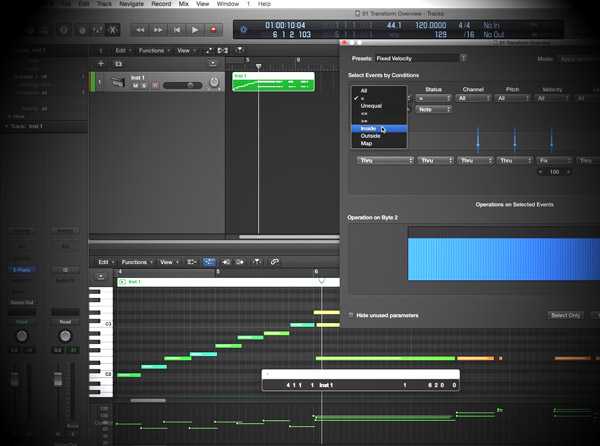Open the Navigate menu in menu bar
Viewport: 600px width, 446px height.
(x=132, y=4)
